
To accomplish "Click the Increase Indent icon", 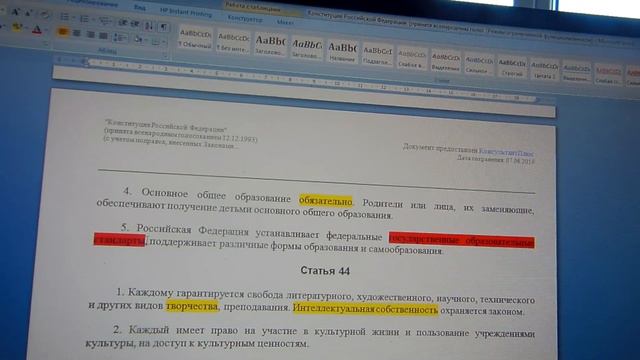I will [135, 24].
